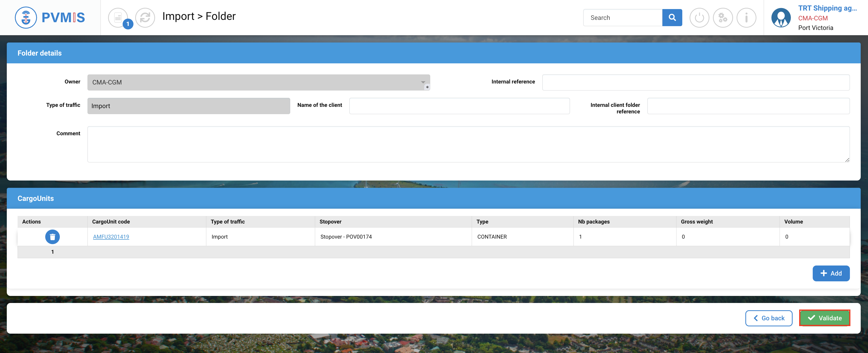The height and width of the screenshot is (353, 868).
Task: Focus the Internal reference field
Action: (x=695, y=82)
